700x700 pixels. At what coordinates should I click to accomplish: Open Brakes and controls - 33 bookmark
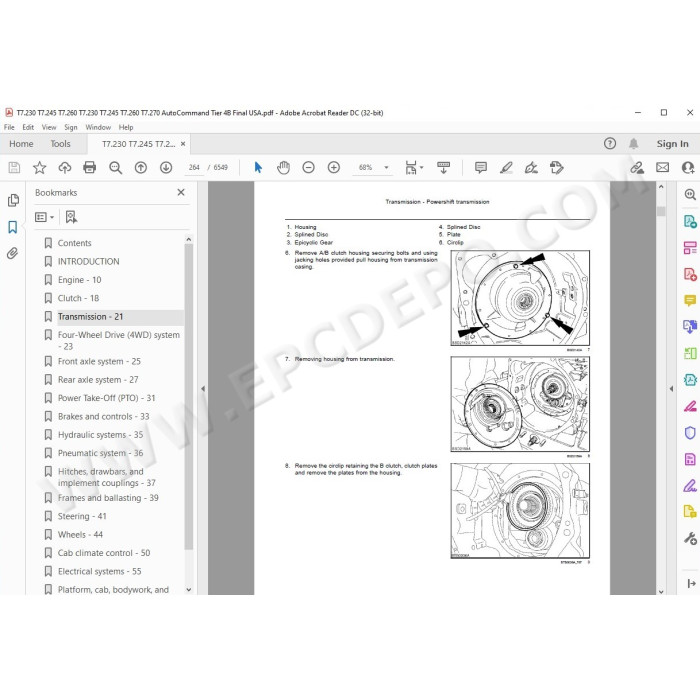point(104,417)
